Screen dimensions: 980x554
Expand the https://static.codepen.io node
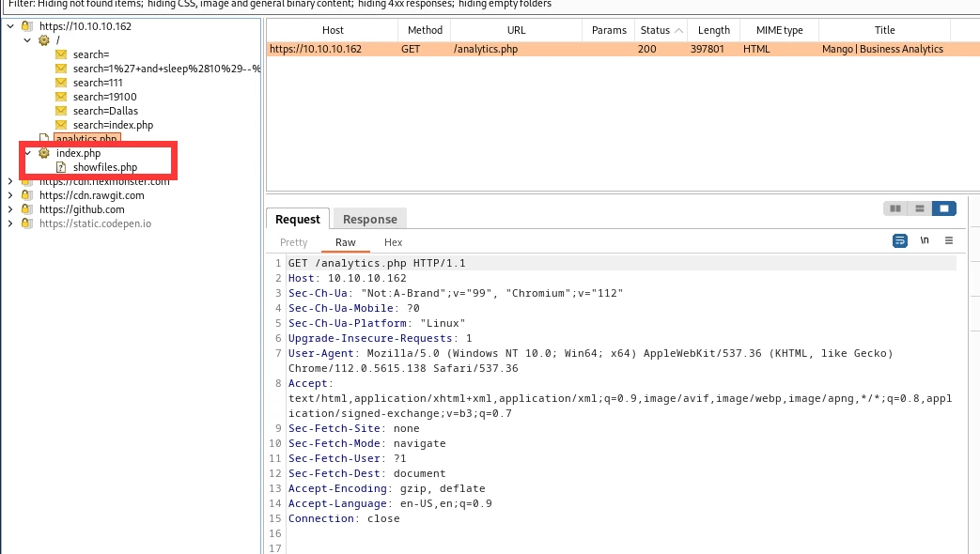[10, 223]
